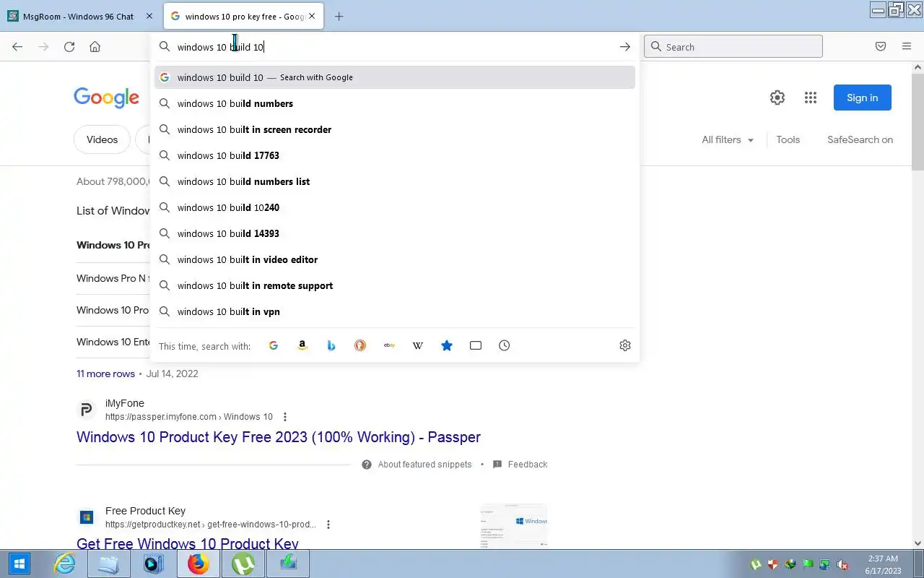
Task: Choose suggestion 'windows 10 build numbers'
Action: (x=395, y=103)
